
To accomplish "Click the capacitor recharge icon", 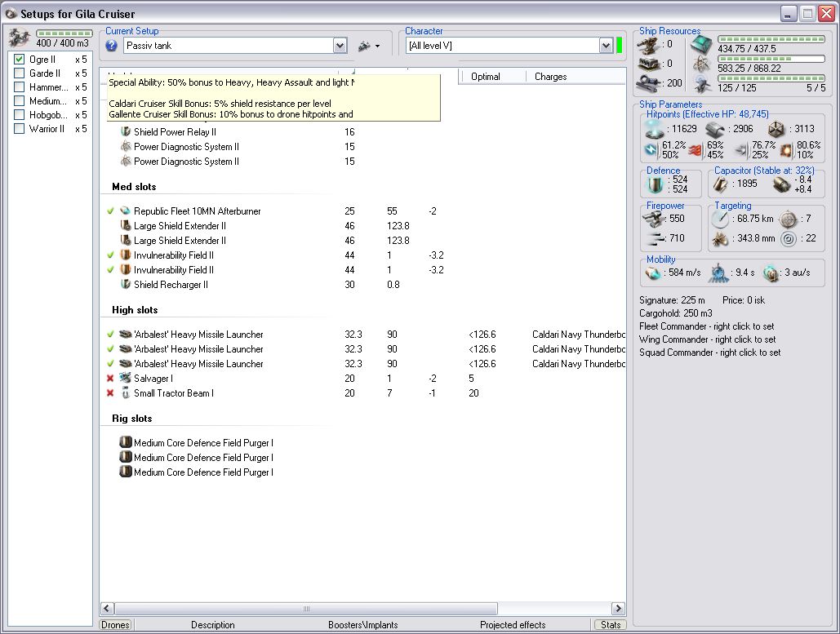I will (x=781, y=184).
